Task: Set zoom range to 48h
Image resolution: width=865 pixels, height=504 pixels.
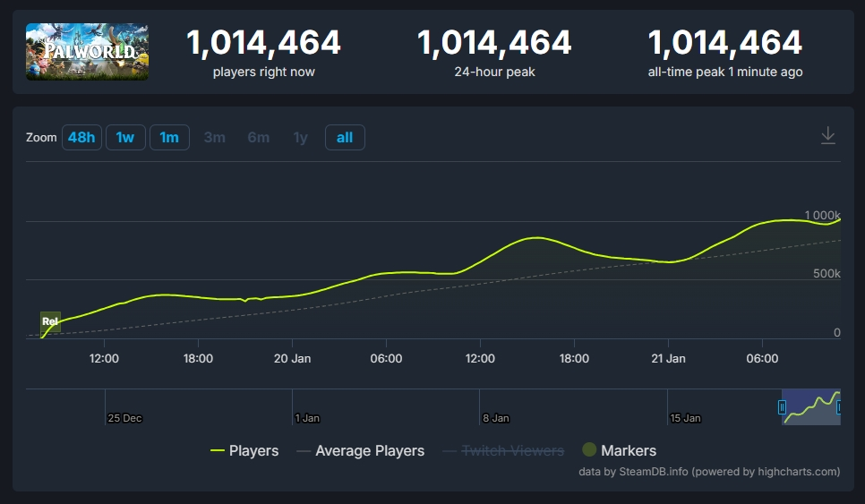Action: [81, 137]
